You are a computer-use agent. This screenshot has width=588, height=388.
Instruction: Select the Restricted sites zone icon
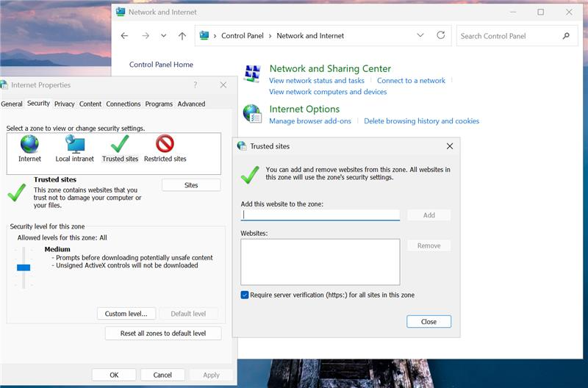[165, 144]
